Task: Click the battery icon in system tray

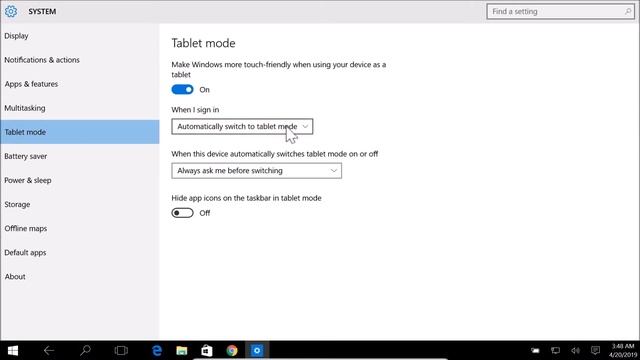Action: (x=535, y=351)
